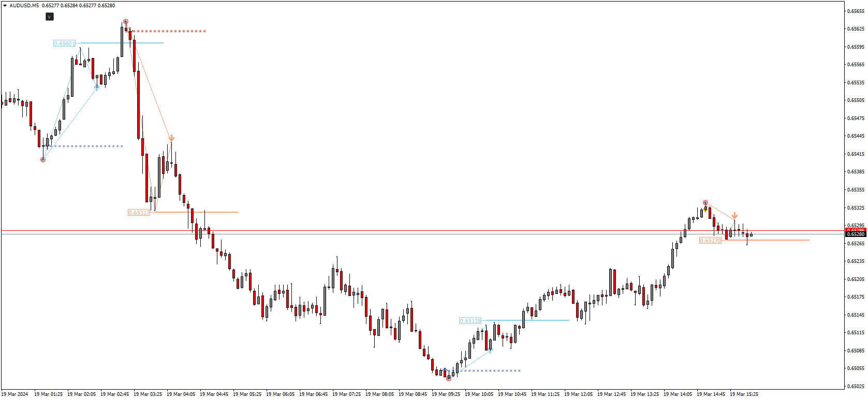Click the red 0.65286 ask price tag
This screenshot has height=400, width=868.
pyautogui.click(x=856, y=230)
